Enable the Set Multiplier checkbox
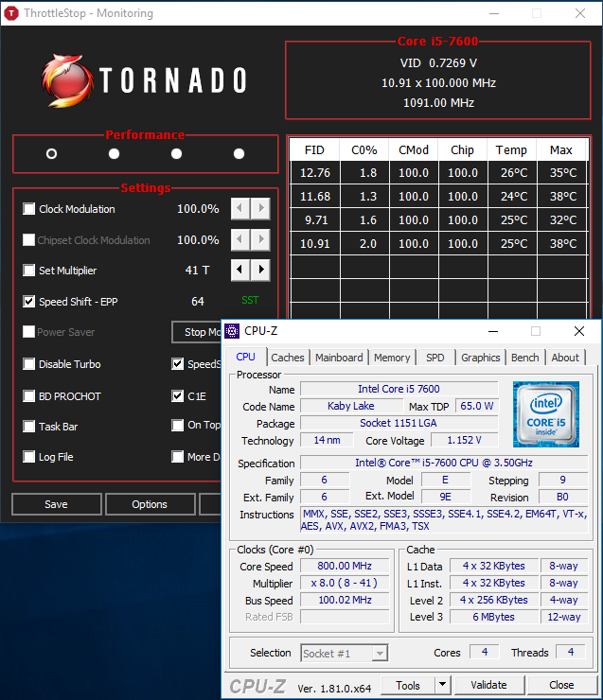603x700 pixels. (29, 271)
